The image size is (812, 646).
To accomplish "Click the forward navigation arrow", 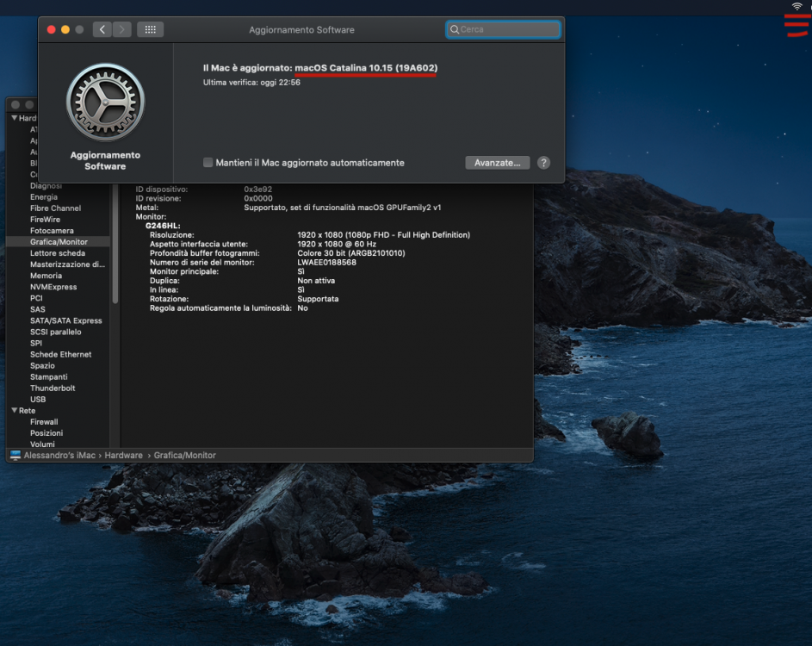I will (121, 29).
